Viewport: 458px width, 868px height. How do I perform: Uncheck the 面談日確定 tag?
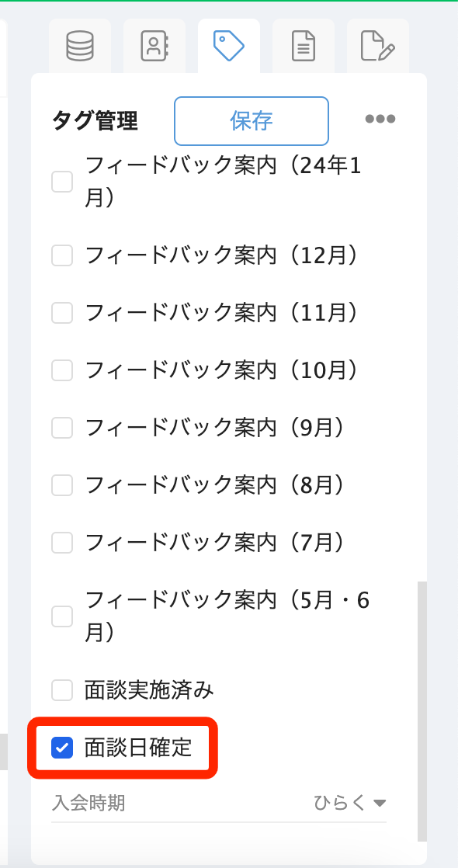(x=61, y=748)
